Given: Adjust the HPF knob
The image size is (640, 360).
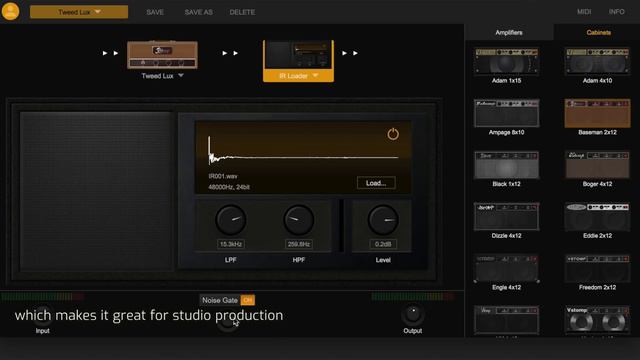Looking at the screenshot, I should (298, 220).
